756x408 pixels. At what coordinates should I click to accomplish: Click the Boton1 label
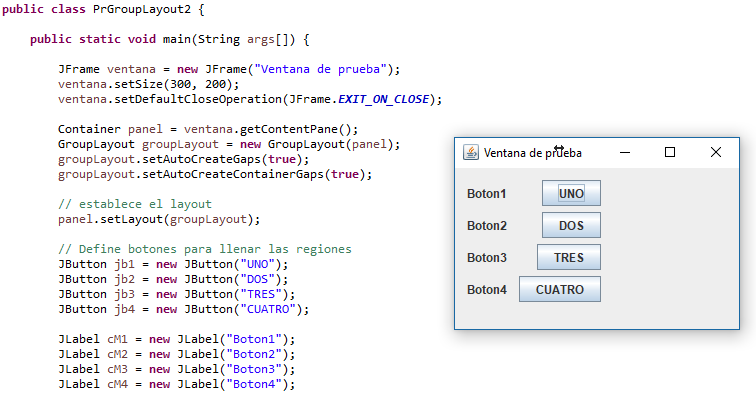coord(487,194)
